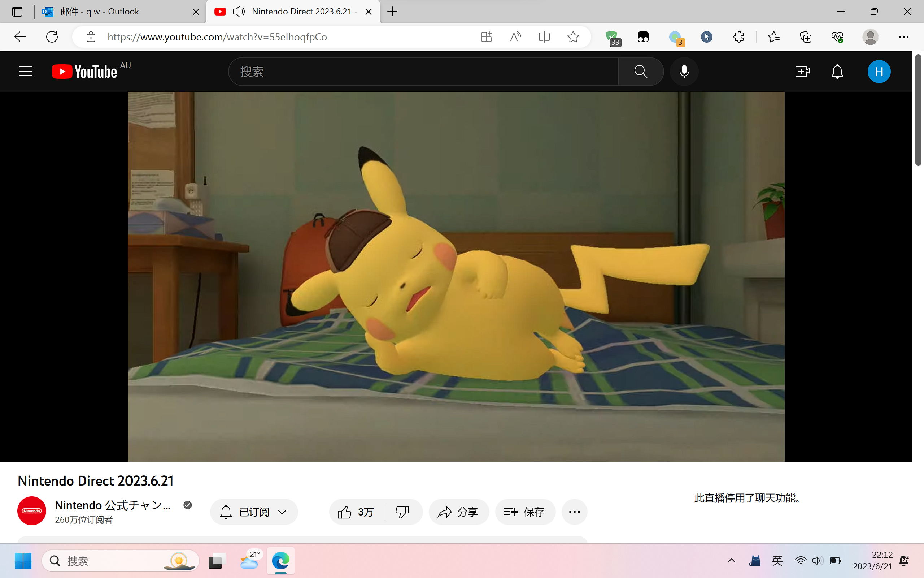Refresh the current page
924x578 pixels.
click(52, 37)
